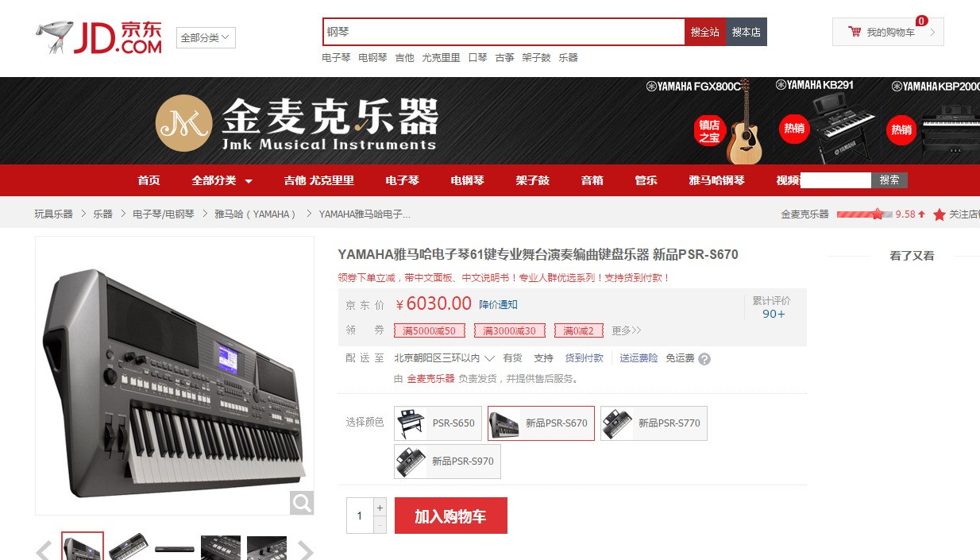980x560 pixels.
Task: Click the 降价通知 price alert link
Action: click(498, 304)
